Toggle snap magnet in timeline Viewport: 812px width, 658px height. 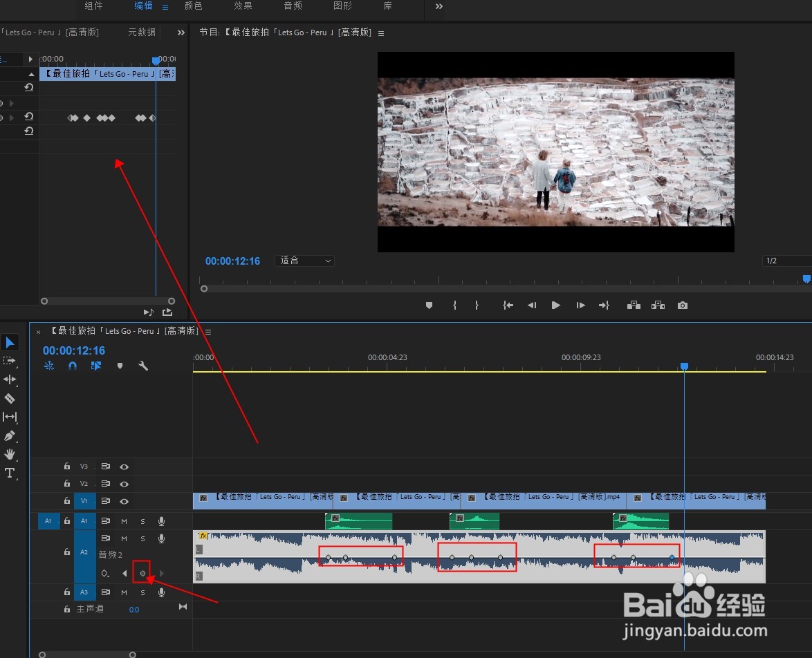coord(73,366)
